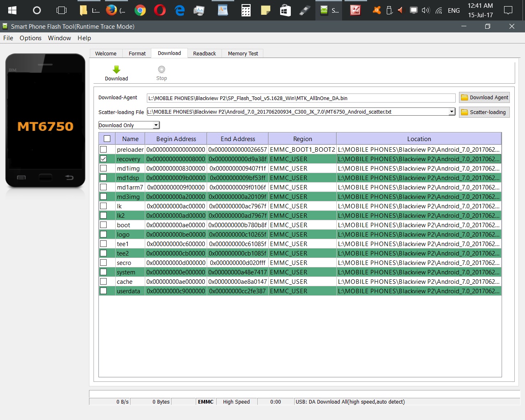Open Windows Store from taskbar
The image size is (525, 420).
coord(285,10)
